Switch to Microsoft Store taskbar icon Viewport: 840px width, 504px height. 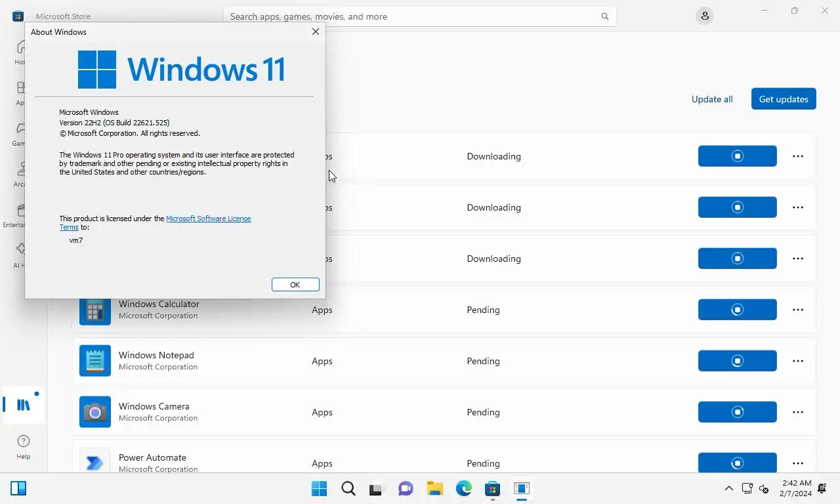(x=492, y=488)
